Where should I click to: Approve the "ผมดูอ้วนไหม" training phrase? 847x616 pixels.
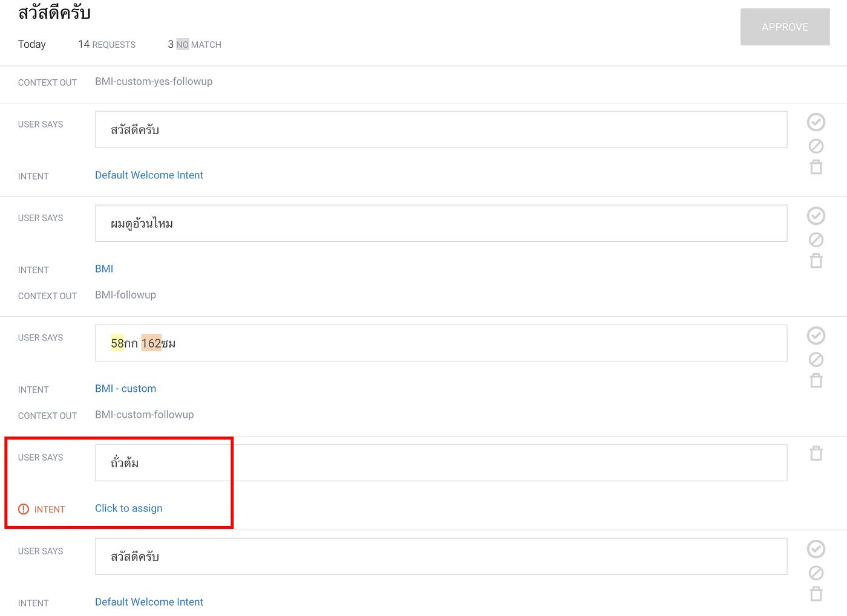[x=816, y=216]
